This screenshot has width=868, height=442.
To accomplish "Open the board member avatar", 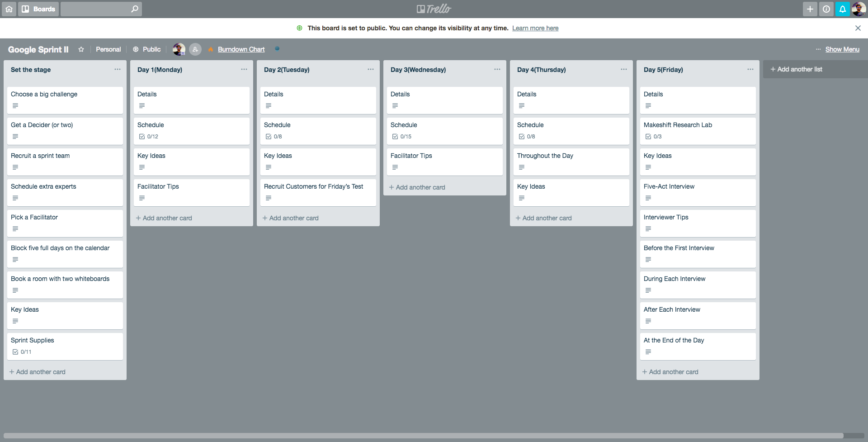I will pos(179,49).
